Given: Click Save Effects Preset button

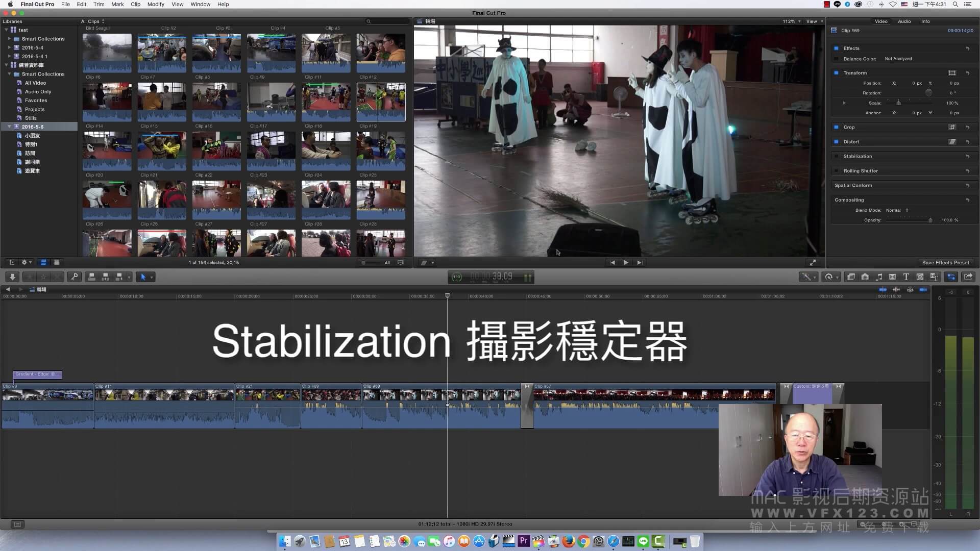Looking at the screenshot, I should [945, 263].
